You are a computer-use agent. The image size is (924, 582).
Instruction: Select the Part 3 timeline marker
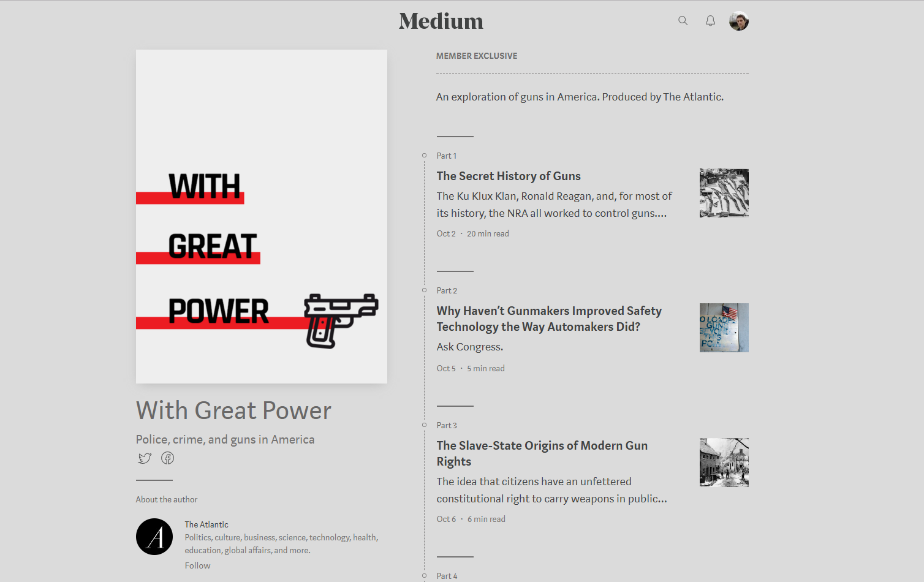coord(424,425)
